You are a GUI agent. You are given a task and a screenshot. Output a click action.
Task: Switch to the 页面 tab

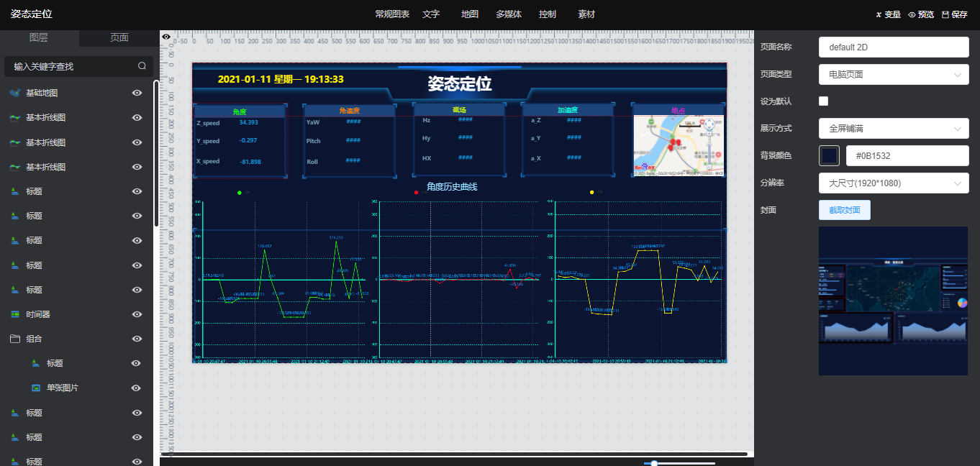119,38
